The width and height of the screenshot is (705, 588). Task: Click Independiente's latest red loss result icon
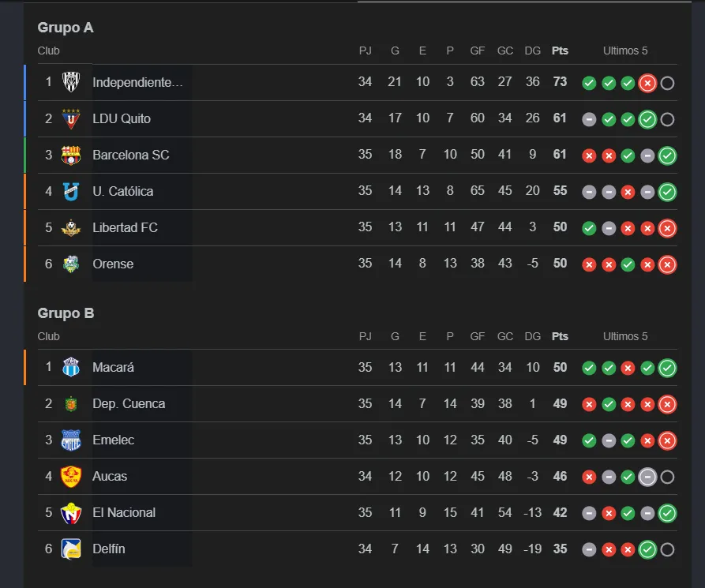point(647,83)
